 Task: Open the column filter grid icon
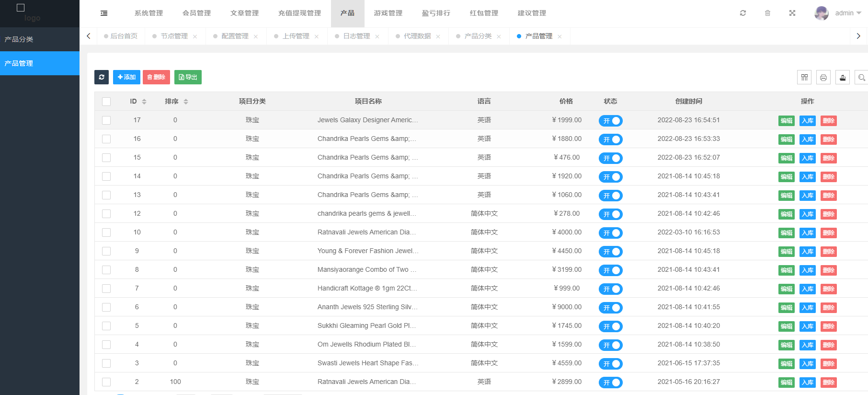coord(804,77)
